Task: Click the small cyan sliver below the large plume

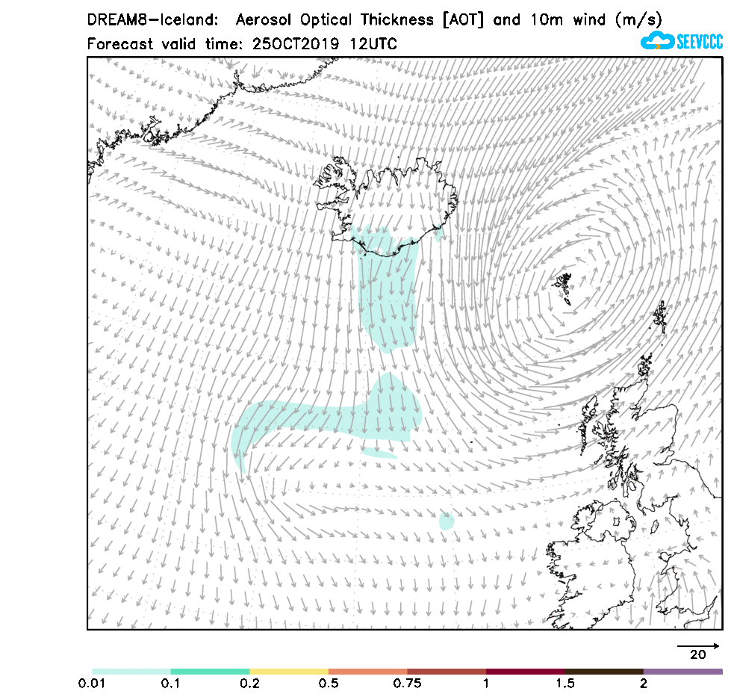Action: coord(379,453)
